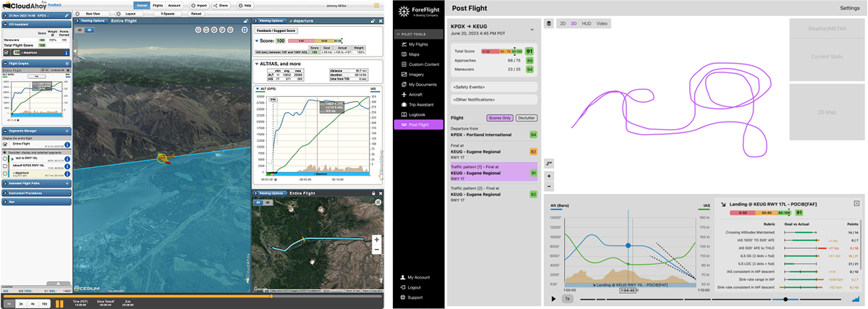Zoom out on the ForeFlight track view

pyautogui.click(x=549, y=186)
